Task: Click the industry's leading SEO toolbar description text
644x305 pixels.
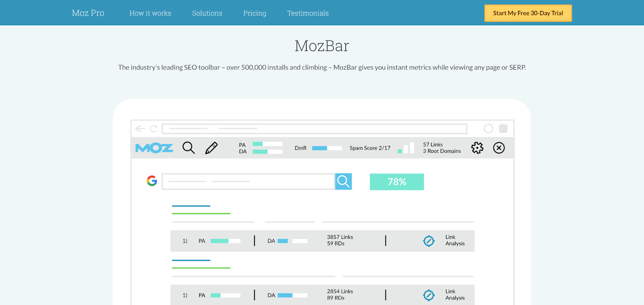Action: (322, 68)
